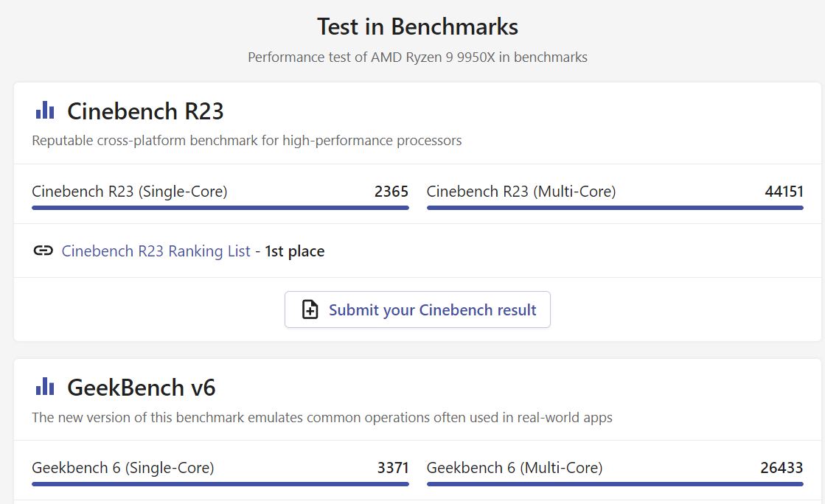
Task: Click the Cinebench R23 bar chart icon
Action: (45, 111)
